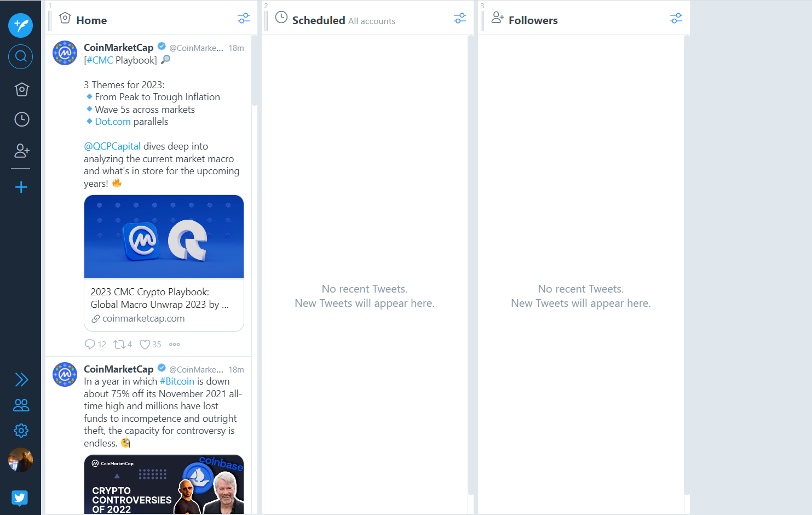Select the Home column icon in sidebar
This screenshot has height=515, width=812.
coord(21,89)
